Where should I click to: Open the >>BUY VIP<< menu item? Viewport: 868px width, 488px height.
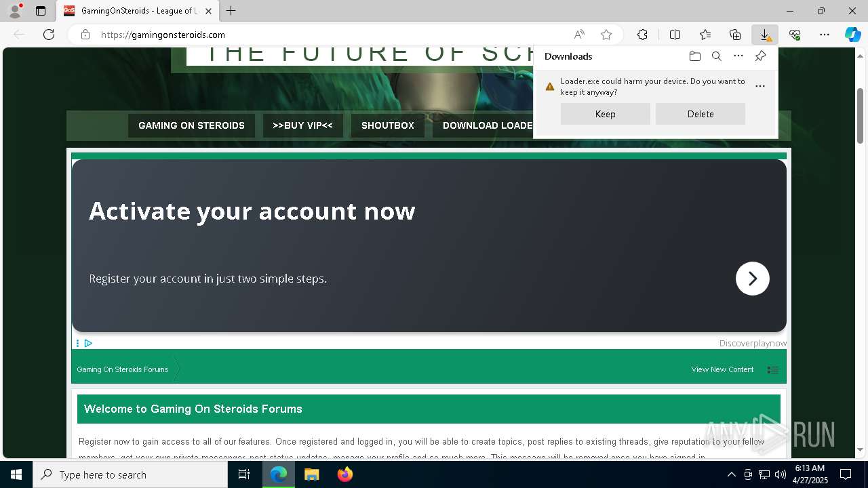point(302,125)
